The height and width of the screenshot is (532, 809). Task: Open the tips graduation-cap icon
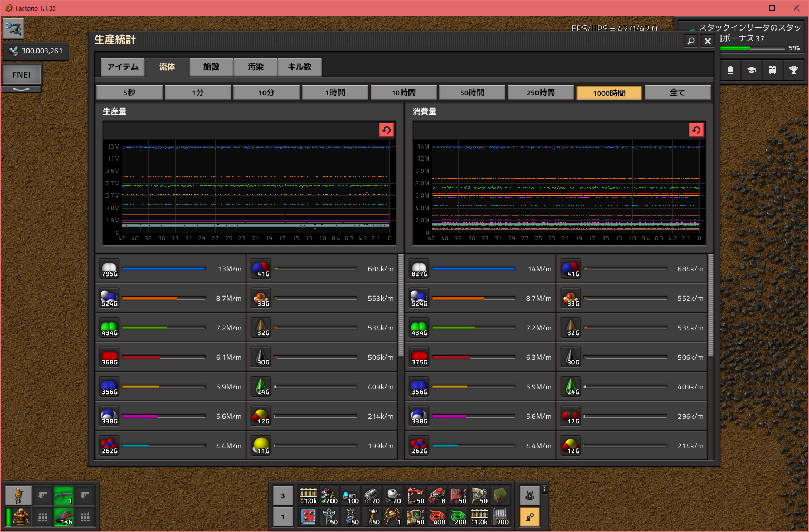coord(752,70)
